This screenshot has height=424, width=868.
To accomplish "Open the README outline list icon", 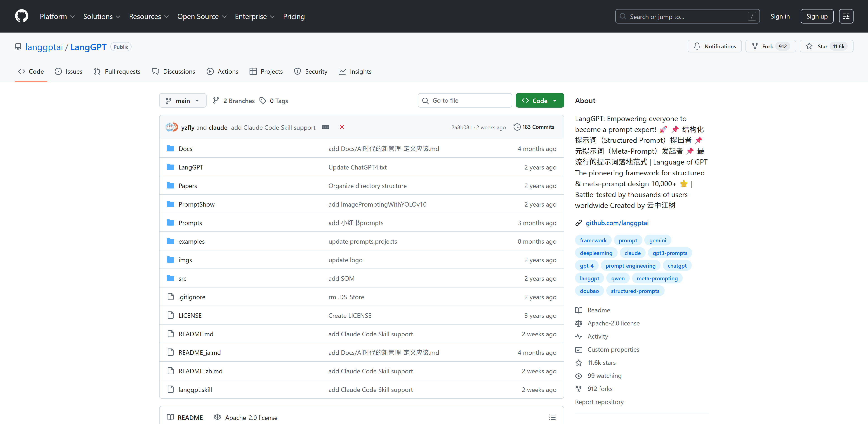I will (x=552, y=417).
